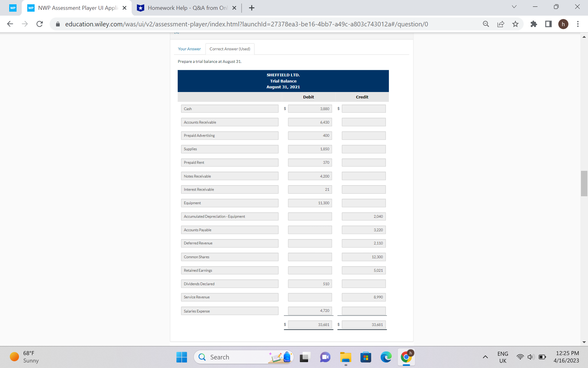The height and width of the screenshot is (368, 588).
Task: Switch to Homework Help browser tab
Action: [187, 8]
